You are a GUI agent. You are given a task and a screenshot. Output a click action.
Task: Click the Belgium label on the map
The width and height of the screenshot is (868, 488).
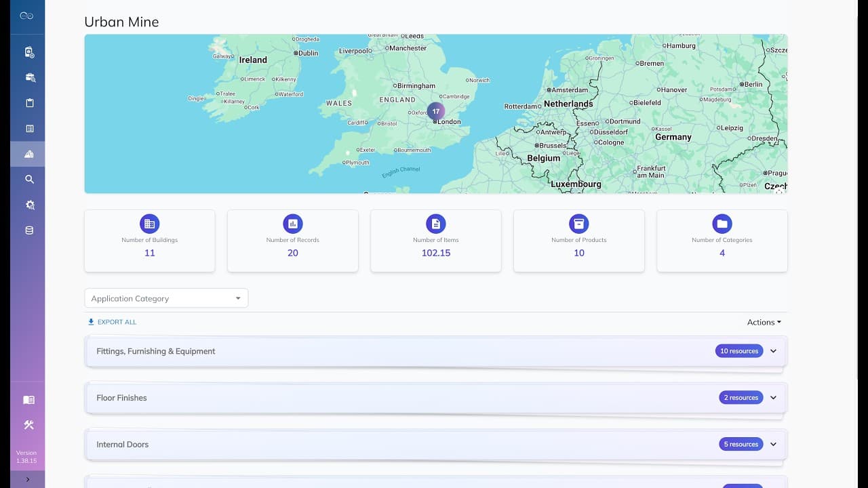(x=544, y=158)
